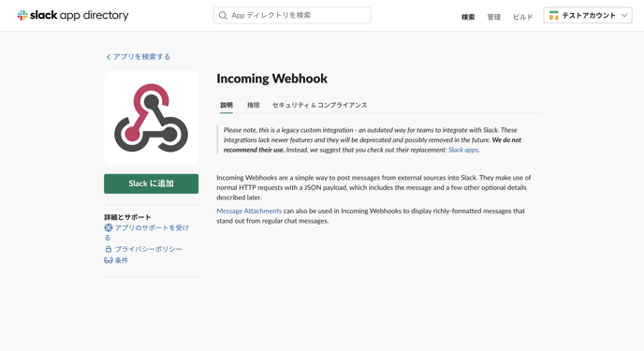This screenshot has width=644, height=351.
Task: Switch to the 権限 tab
Action: (253, 105)
